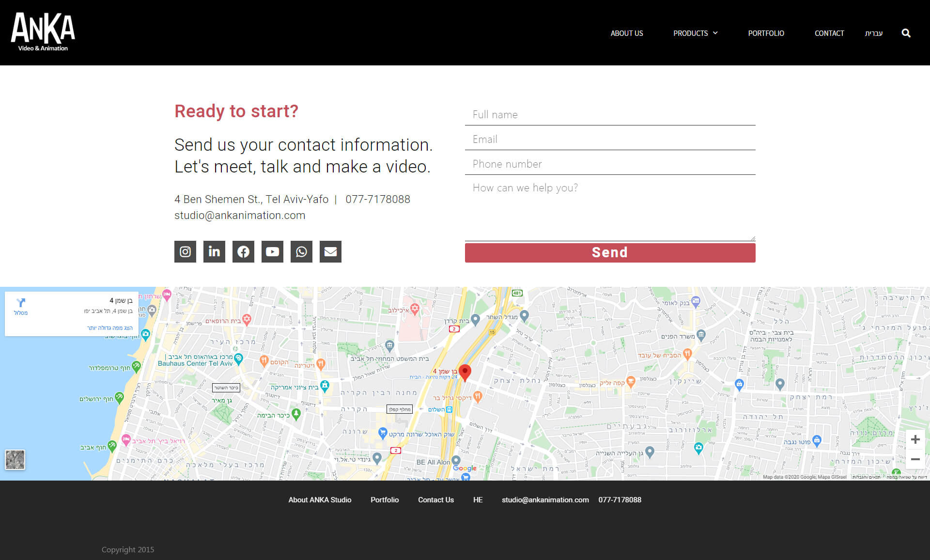Image resolution: width=930 pixels, height=560 pixels.
Task: Click the red location pin on map
Action: coord(465,372)
